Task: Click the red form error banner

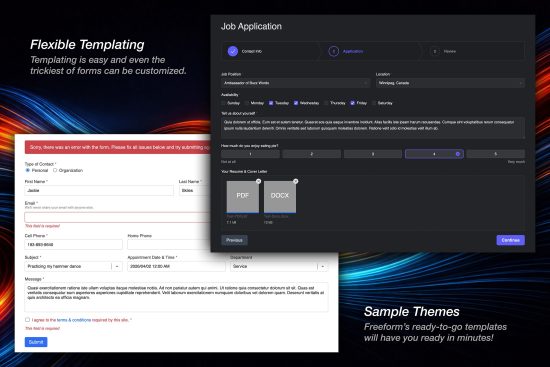Action: pyautogui.click(x=118, y=147)
